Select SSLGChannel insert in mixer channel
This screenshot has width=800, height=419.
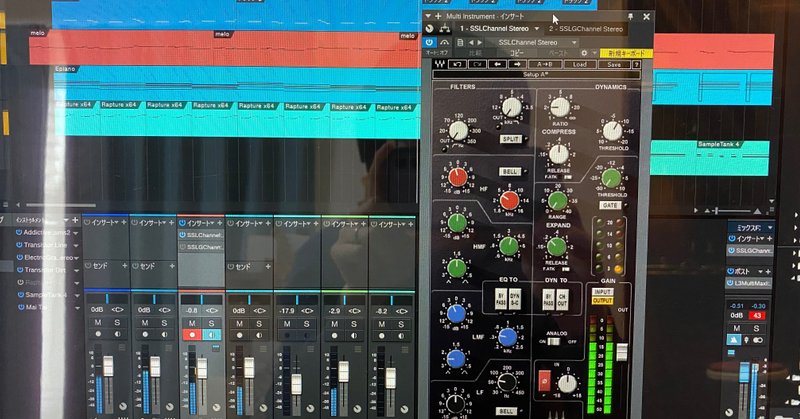[201, 247]
